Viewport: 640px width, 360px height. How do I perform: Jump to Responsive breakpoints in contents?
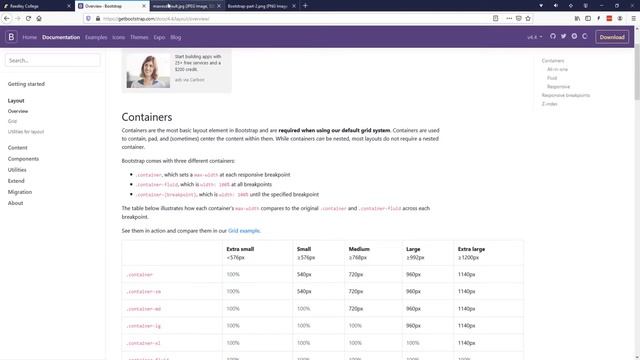click(x=566, y=95)
